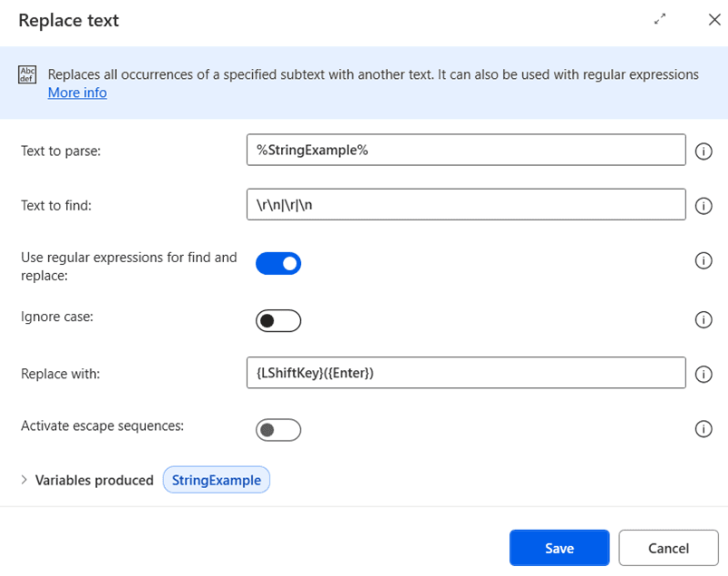Expand the Replace text dialog to full size
The height and width of the screenshot is (576, 728).
pos(660,19)
